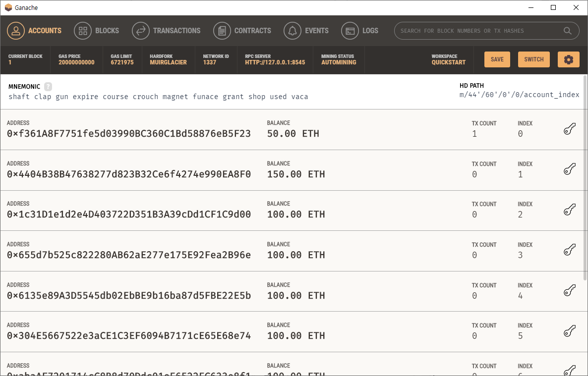Click the gas limit 6721975 value

tap(122, 62)
